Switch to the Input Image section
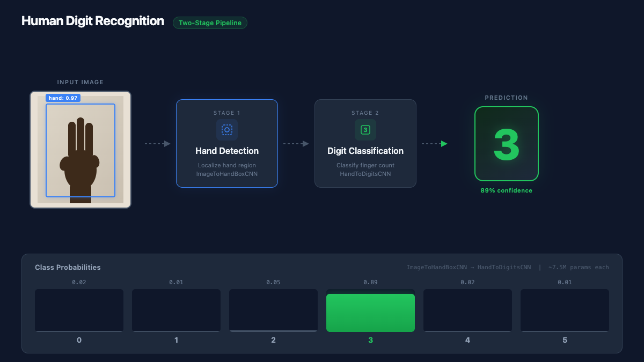 (79, 82)
